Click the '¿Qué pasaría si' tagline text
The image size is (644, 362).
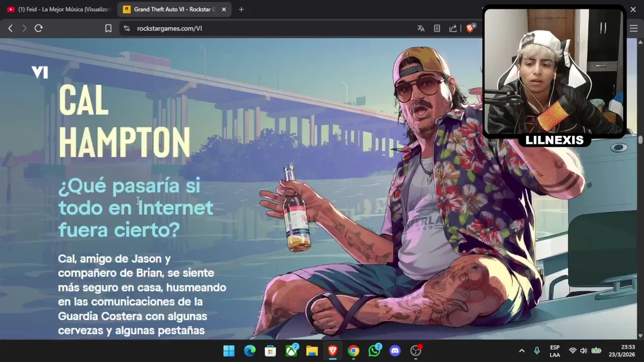point(129,186)
